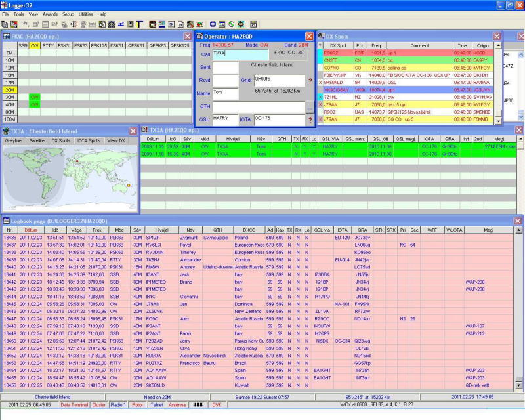Click the Sent report input field
Viewport: 525px width, 420px height.
226,67
